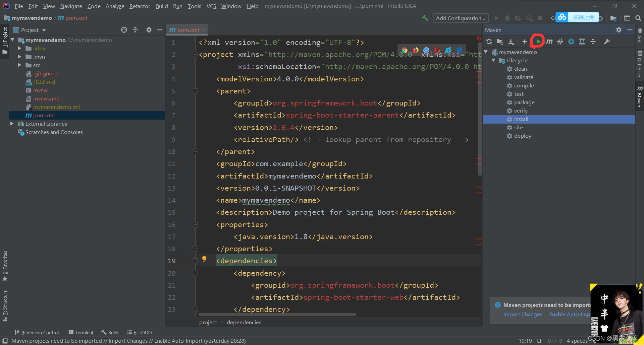Collapse Lifecycle node in Maven panel

pos(493,60)
